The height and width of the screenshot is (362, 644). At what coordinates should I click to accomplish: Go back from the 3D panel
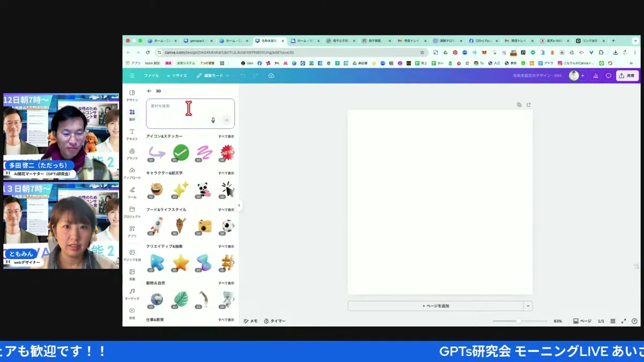149,91
